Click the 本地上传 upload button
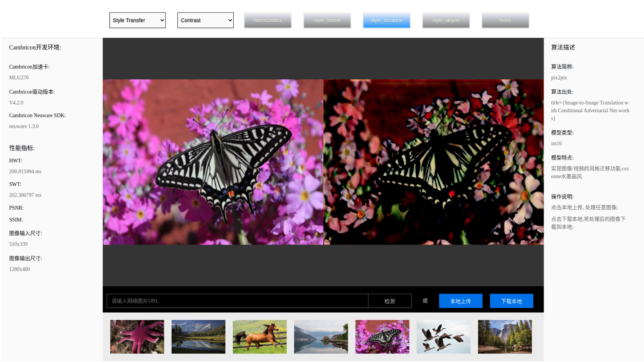 [461, 301]
